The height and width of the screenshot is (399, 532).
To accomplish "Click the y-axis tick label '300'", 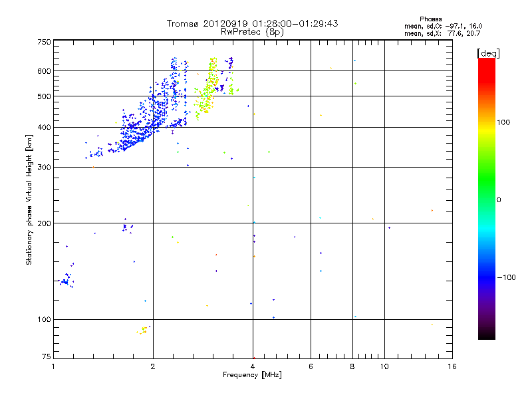I will [x=44, y=167].
